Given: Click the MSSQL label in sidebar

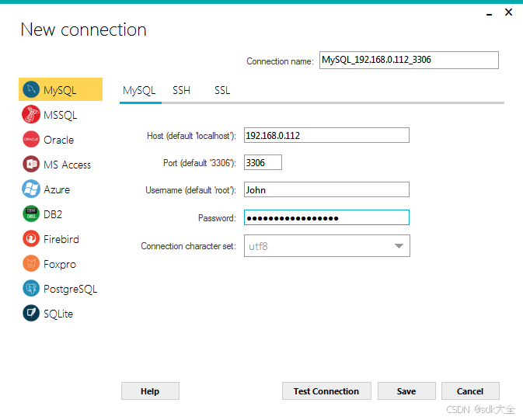Looking at the screenshot, I should point(61,116).
